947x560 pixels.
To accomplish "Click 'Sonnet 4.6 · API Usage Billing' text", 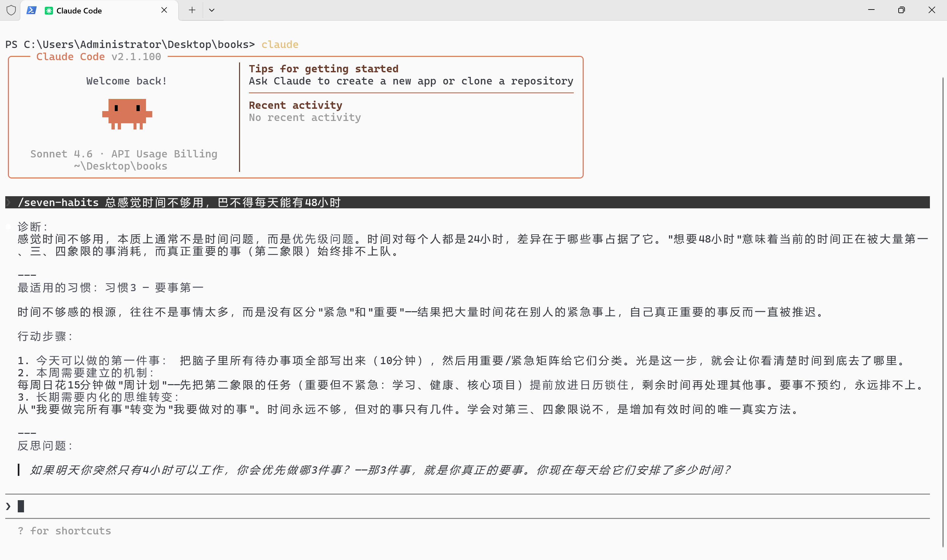I will click(124, 153).
